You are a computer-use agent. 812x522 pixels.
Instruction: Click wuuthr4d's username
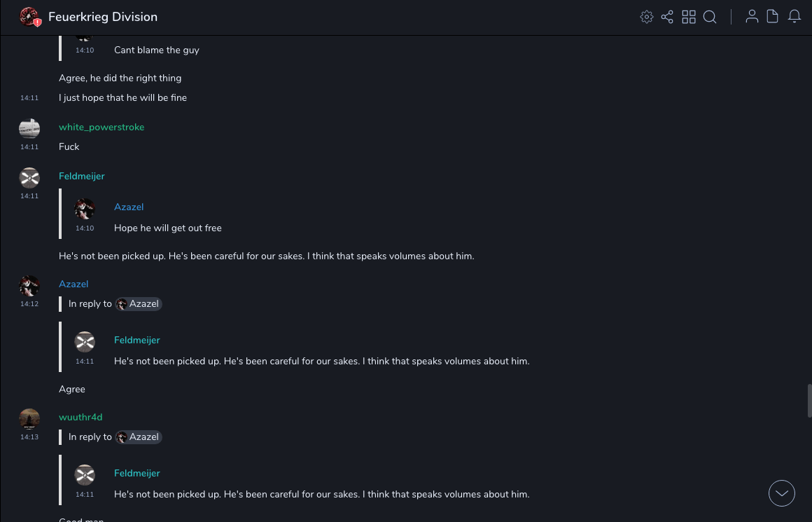80,417
